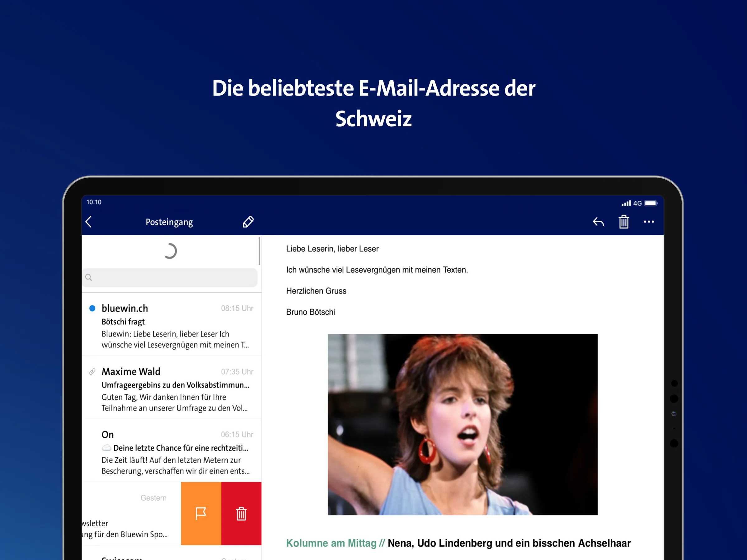The height and width of the screenshot is (560, 747).
Task: Compose a new email with the pencil icon
Action: [x=248, y=222]
